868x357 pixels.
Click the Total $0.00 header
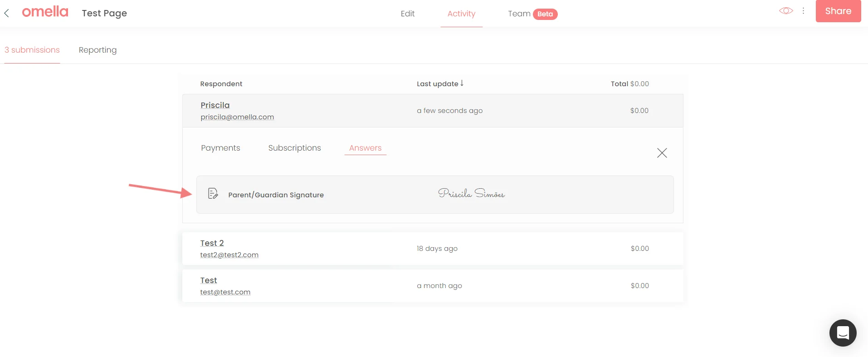click(630, 84)
